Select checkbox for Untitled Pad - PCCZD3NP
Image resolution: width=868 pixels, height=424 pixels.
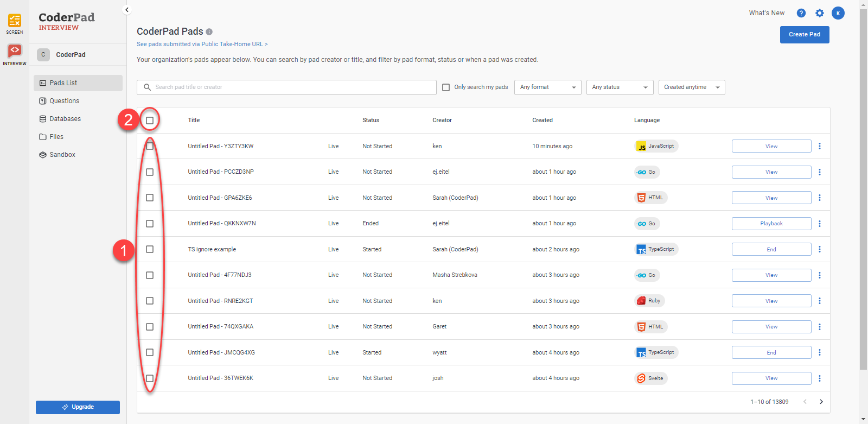[x=150, y=172]
